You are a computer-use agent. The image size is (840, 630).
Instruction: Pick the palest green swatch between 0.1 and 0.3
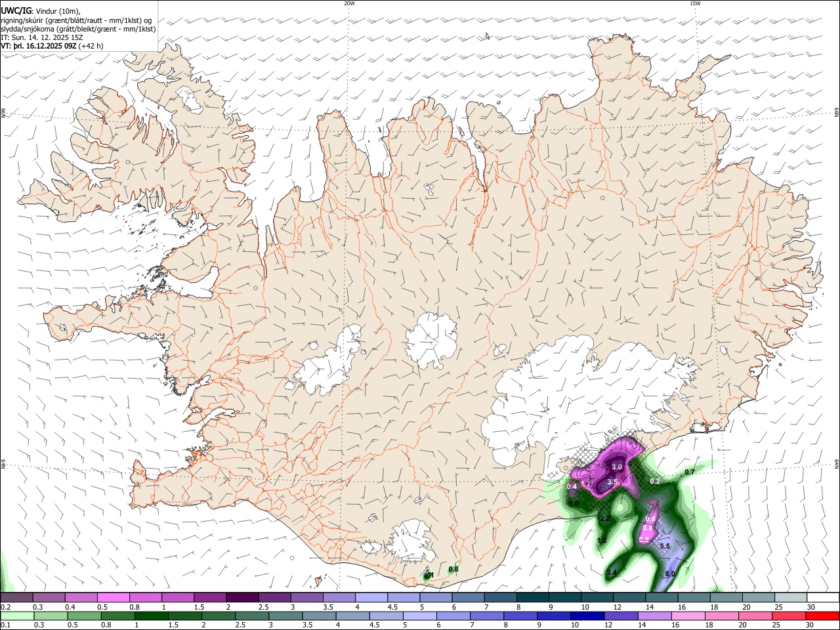pos(17,616)
